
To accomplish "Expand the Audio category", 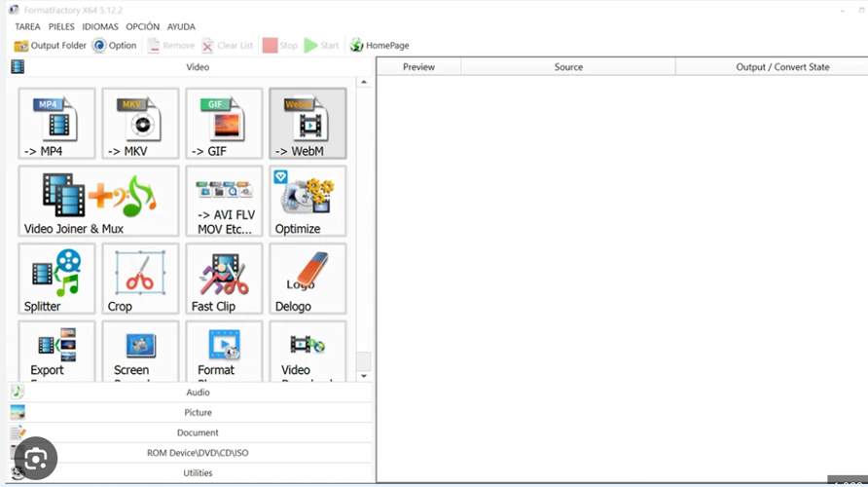I will click(x=191, y=393).
